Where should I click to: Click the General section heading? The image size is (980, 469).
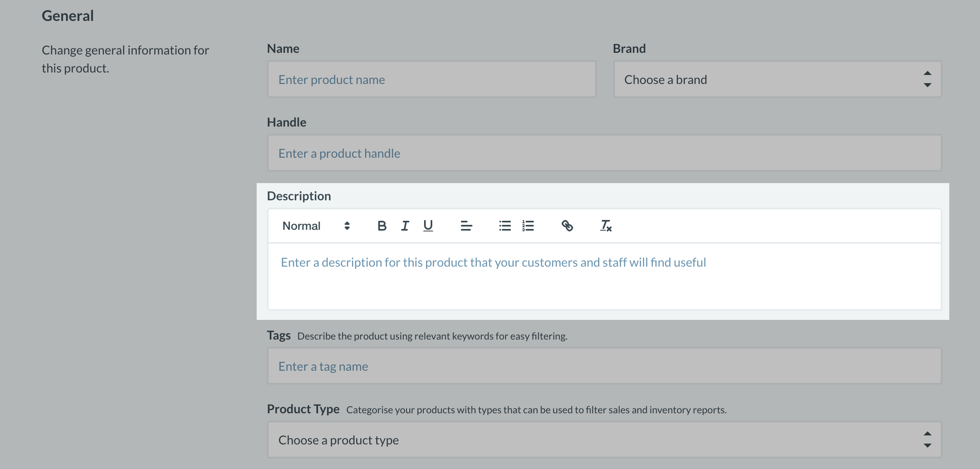tap(68, 16)
